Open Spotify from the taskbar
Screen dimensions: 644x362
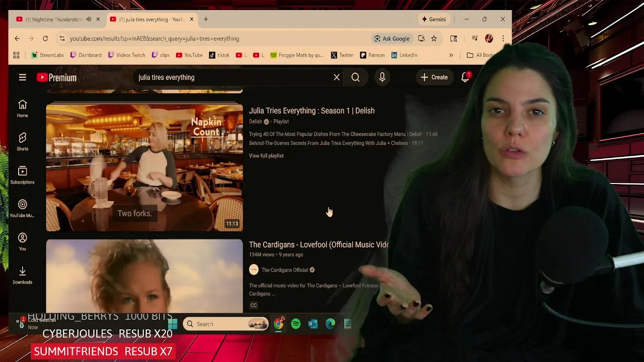(x=296, y=324)
